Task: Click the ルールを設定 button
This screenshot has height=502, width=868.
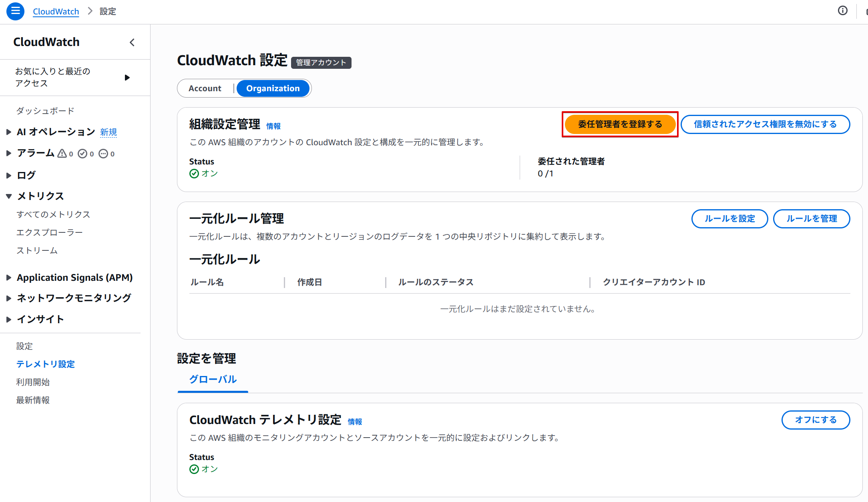Action: tap(729, 219)
